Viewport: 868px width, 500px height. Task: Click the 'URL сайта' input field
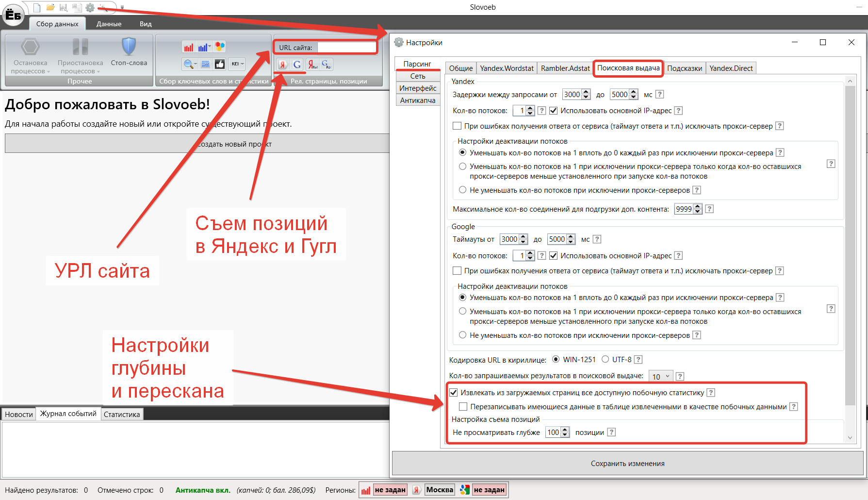[346, 48]
